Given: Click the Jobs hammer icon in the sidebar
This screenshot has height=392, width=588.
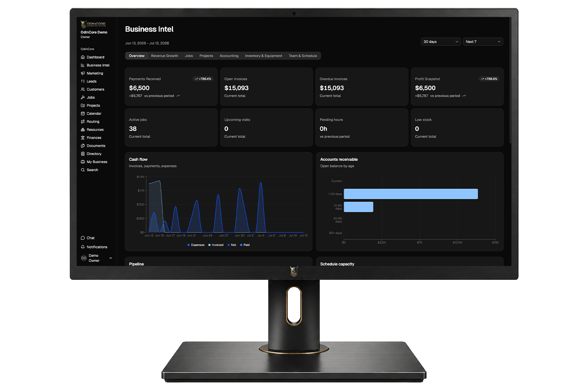Looking at the screenshot, I should click(x=83, y=97).
